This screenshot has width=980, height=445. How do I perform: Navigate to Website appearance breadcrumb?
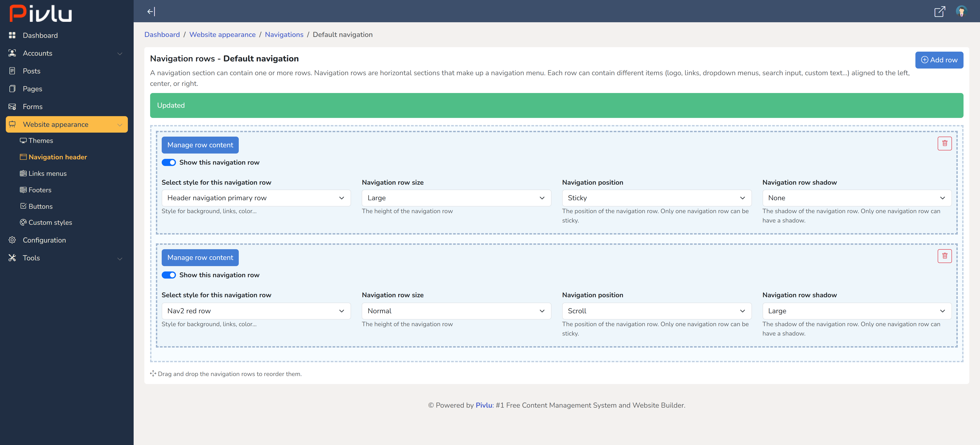(223, 34)
